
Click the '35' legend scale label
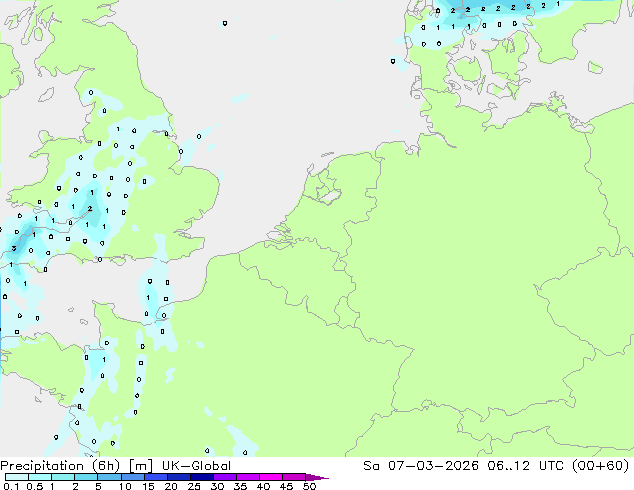coord(240,486)
